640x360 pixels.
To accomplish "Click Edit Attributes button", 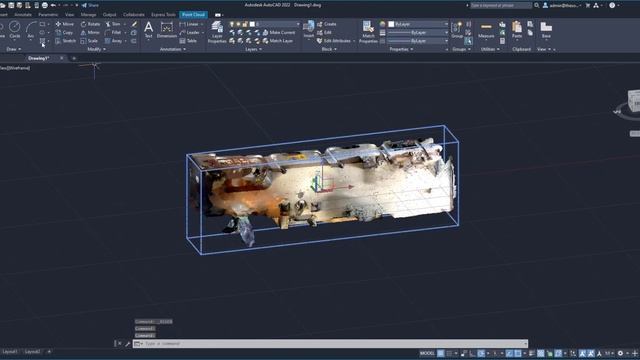I will pos(333,41).
